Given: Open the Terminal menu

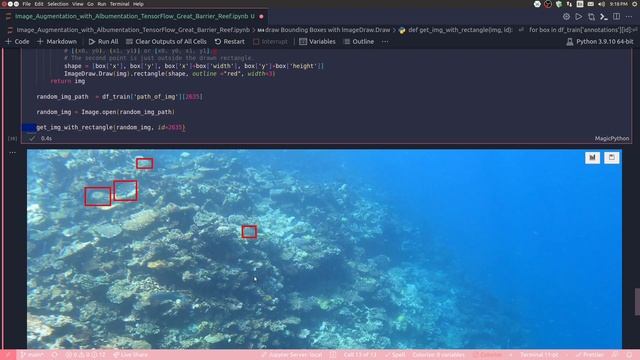Looking at the screenshot, I should pyautogui.click(x=119, y=4).
